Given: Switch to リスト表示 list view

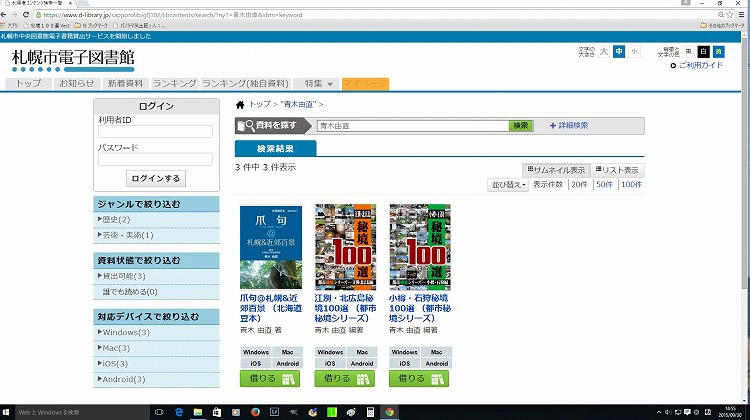Looking at the screenshot, I should [617, 170].
